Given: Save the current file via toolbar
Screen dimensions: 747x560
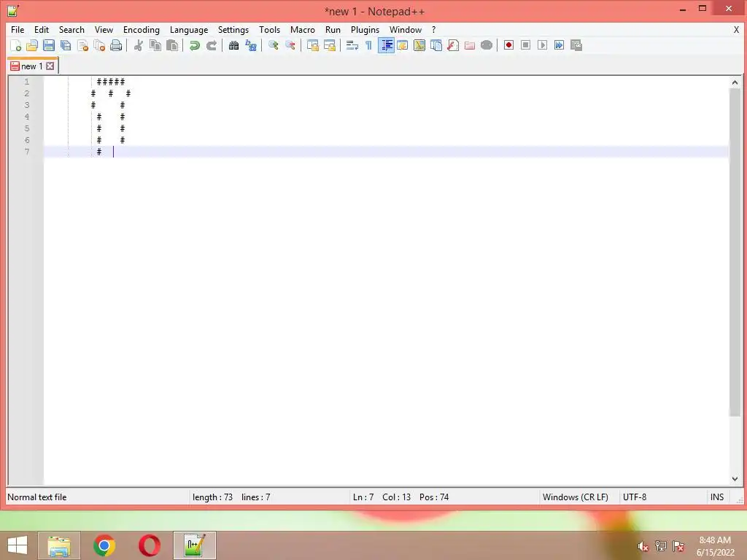Looking at the screenshot, I should click(49, 45).
